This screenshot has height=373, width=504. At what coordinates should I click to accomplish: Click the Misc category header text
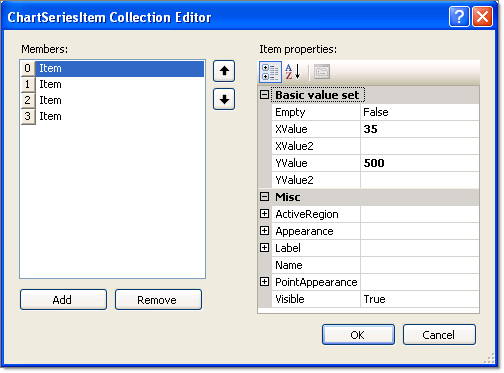288,197
